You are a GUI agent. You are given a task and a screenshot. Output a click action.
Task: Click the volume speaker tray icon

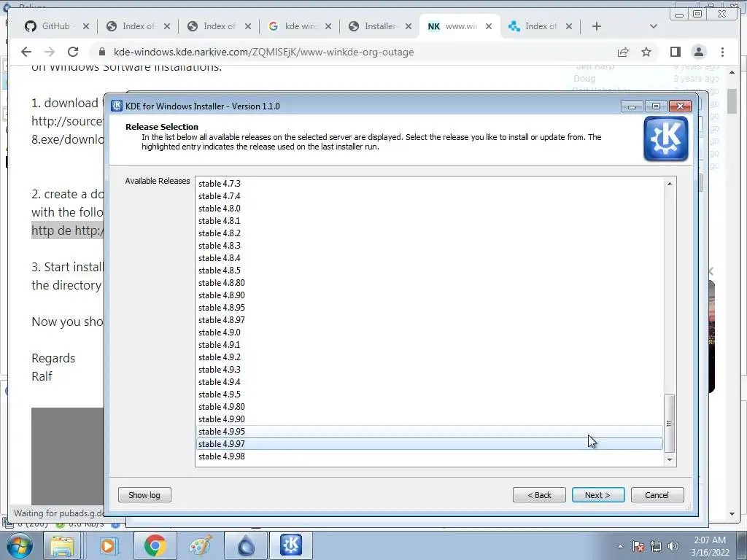pyautogui.click(x=673, y=546)
